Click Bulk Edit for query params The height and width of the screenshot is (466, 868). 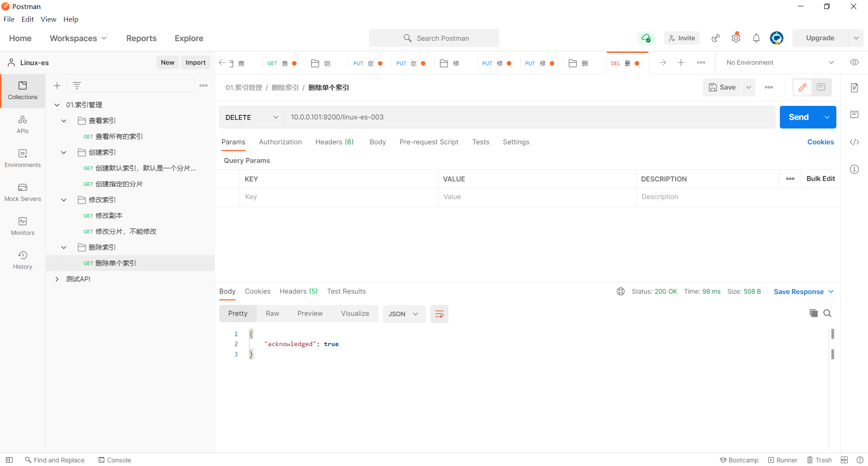point(821,179)
